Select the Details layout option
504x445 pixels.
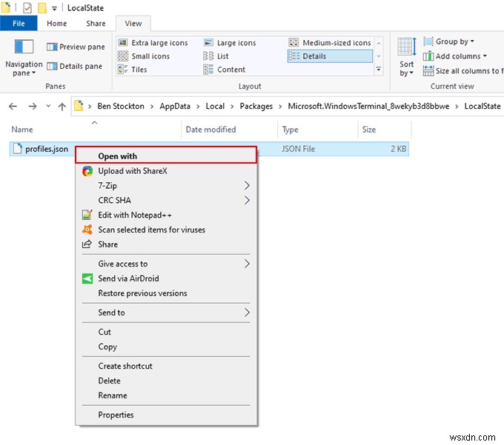click(x=330, y=56)
